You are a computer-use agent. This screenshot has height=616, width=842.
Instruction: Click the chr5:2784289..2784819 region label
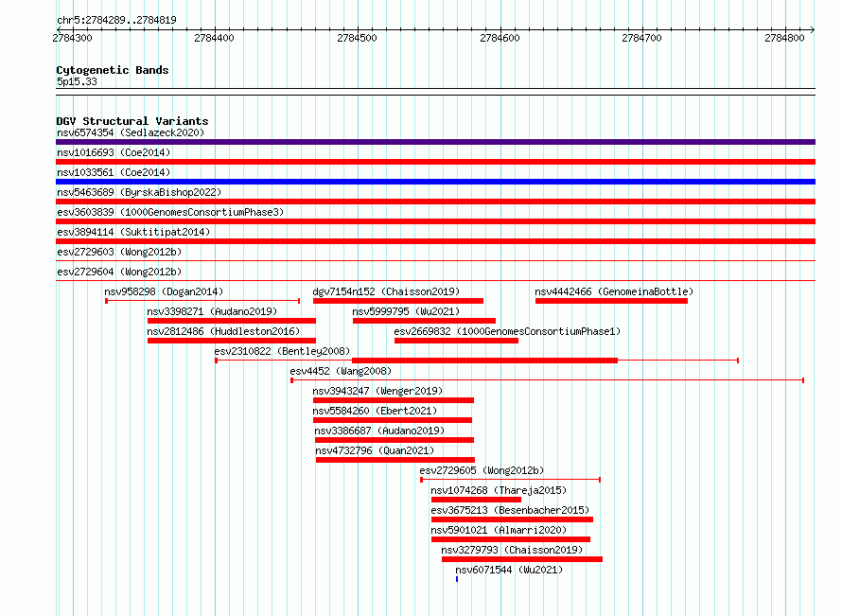click(116, 20)
